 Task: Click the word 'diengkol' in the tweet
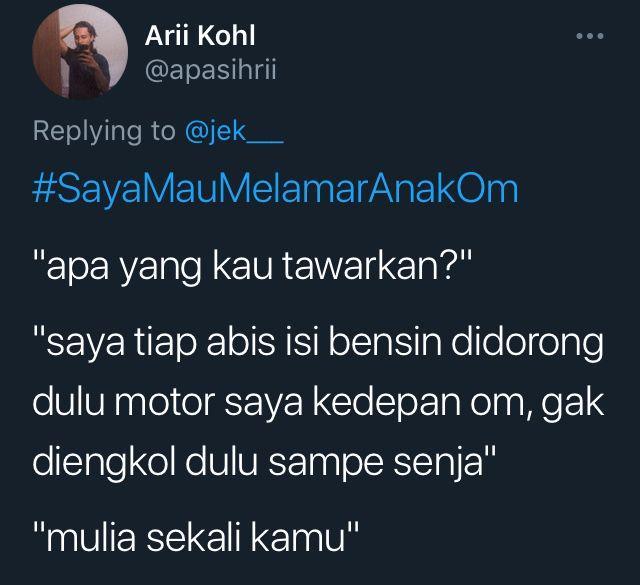(104, 463)
